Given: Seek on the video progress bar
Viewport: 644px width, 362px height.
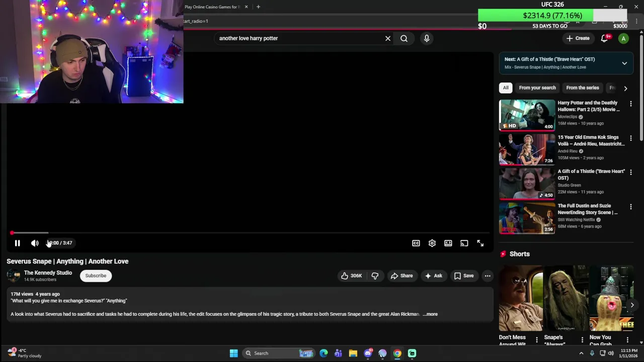Looking at the screenshot, I should [x=250, y=233].
